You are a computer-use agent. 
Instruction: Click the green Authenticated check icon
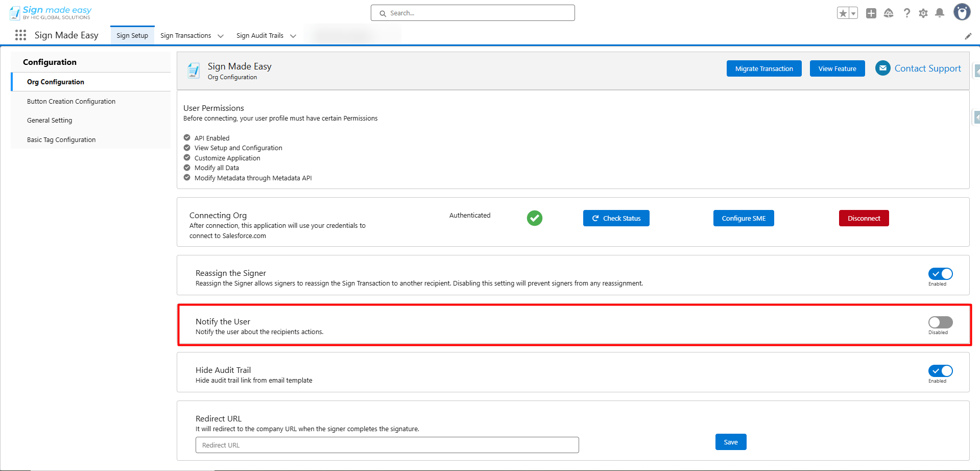point(535,218)
